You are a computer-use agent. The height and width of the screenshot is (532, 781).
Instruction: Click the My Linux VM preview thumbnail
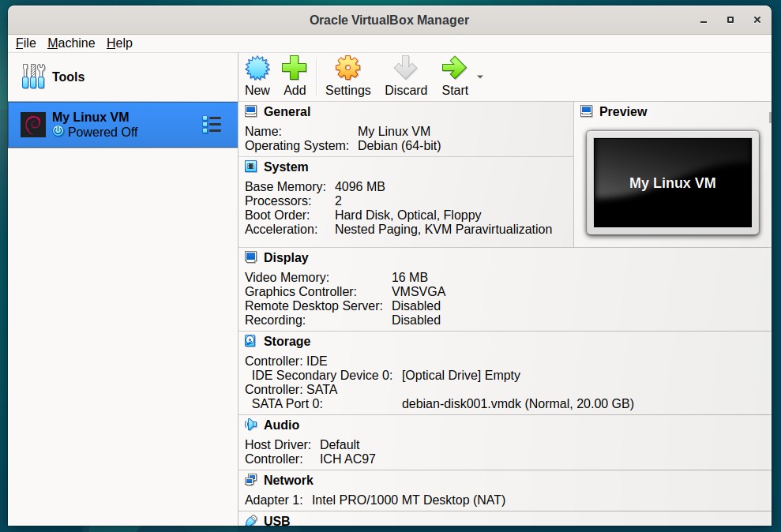coord(672,182)
